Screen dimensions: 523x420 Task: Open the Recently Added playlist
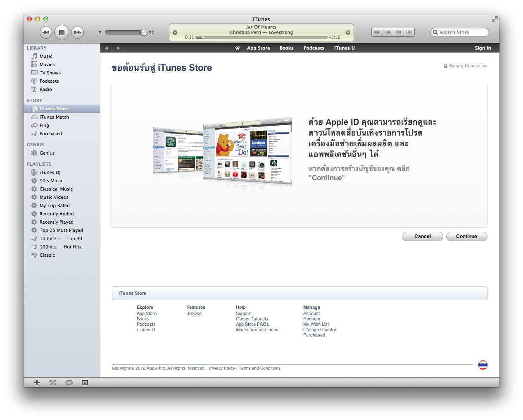pos(62,214)
